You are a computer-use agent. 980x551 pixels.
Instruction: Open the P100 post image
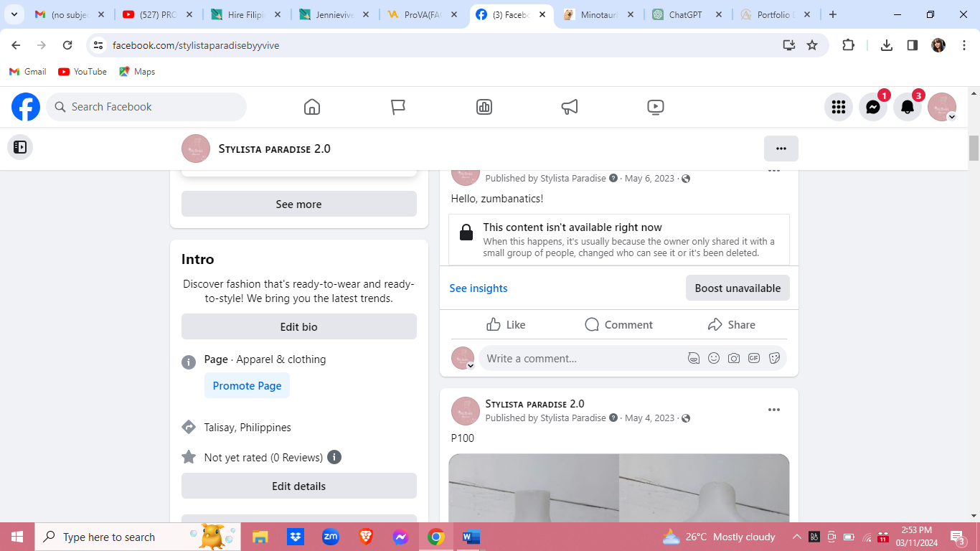(619, 487)
